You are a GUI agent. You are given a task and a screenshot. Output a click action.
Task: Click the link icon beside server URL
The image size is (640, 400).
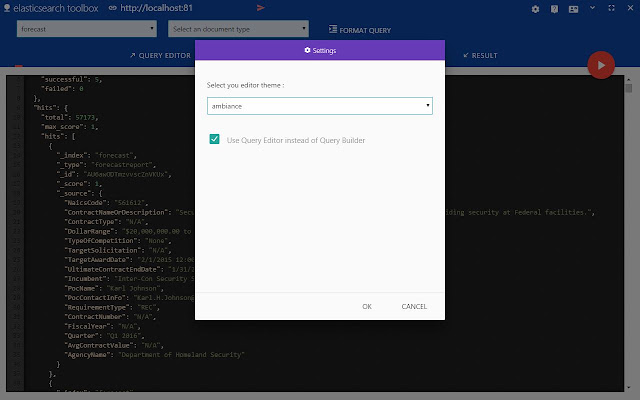click(x=113, y=8)
